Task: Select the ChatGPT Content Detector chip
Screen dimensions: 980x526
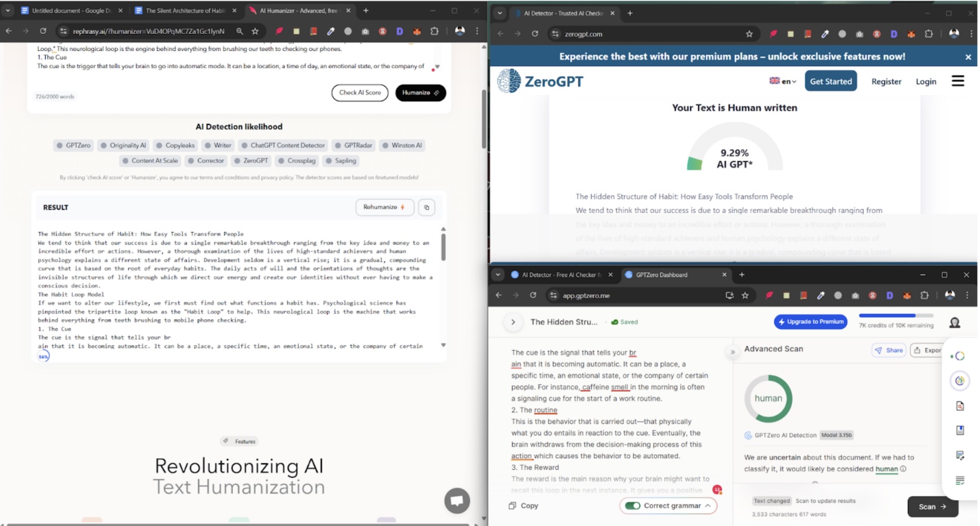Action: click(283, 145)
